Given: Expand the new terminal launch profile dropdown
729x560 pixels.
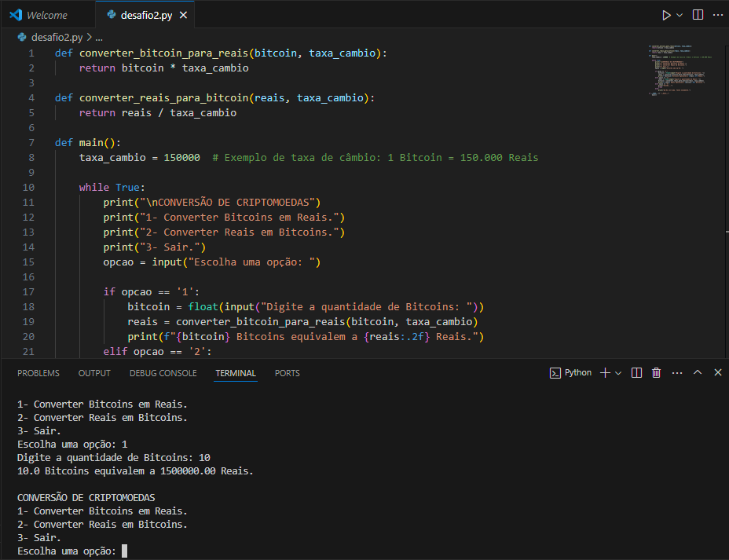Looking at the screenshot, I should coord(618,373).
